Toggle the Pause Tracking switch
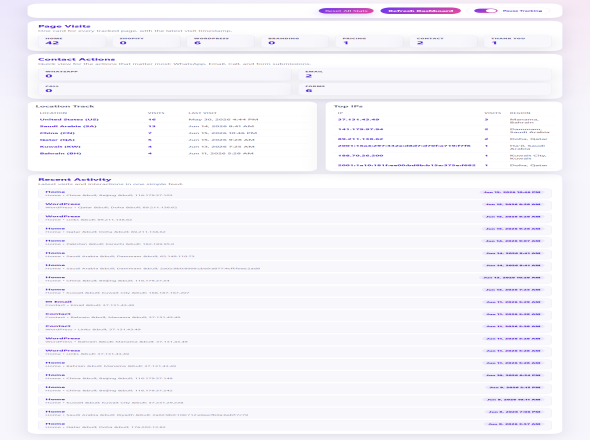This screenshot has width=590, height=440. pyautogui.click(x=485, y=11)
